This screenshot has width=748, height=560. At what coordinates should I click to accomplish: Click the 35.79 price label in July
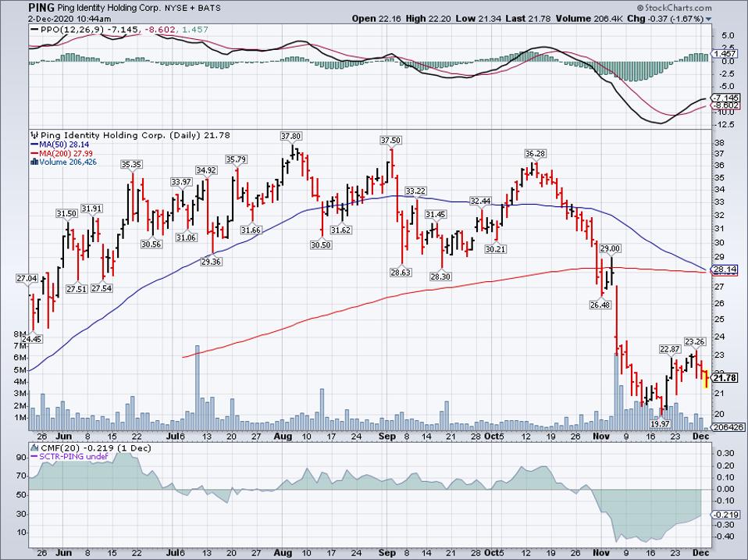coord(236,159)
